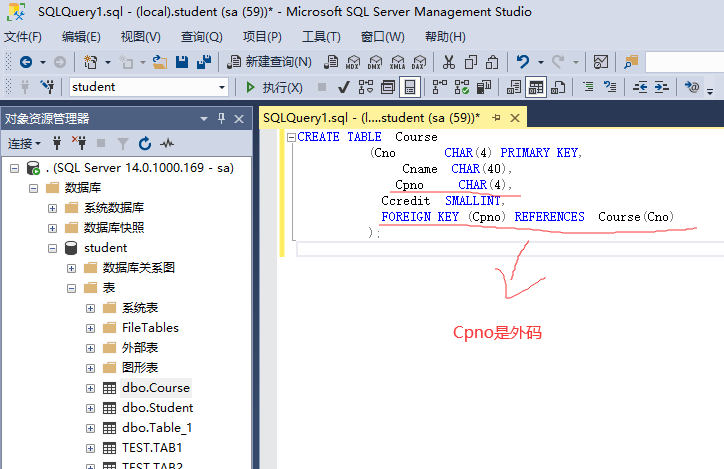This screenshot has height=469, width=724.
Task: Close the Object Explorer panel
Action: pos(239,119)
